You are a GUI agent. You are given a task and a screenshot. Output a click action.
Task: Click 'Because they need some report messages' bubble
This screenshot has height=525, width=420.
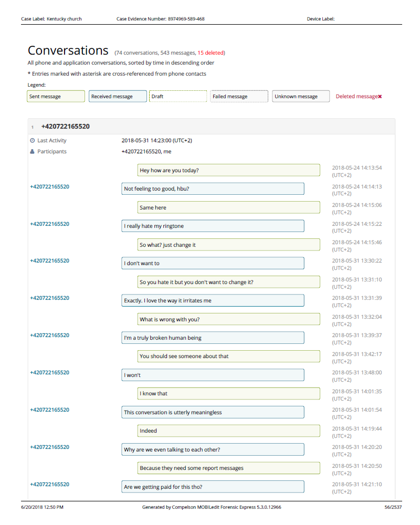(x=228, y=468)
